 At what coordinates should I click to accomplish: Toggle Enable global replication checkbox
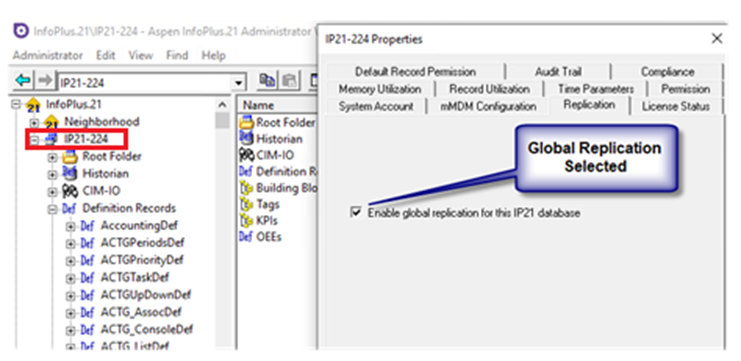(356, 212)
